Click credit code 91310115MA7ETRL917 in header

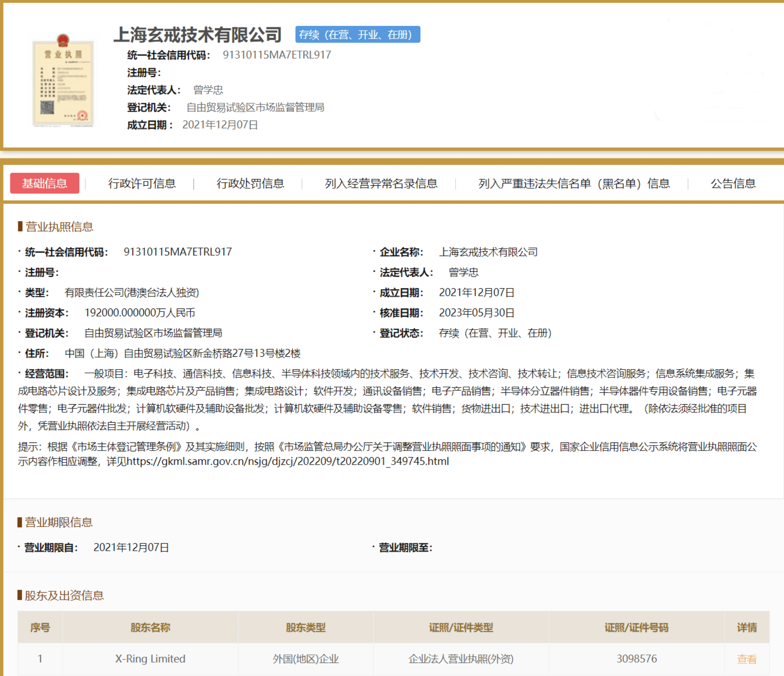[277, 55]
